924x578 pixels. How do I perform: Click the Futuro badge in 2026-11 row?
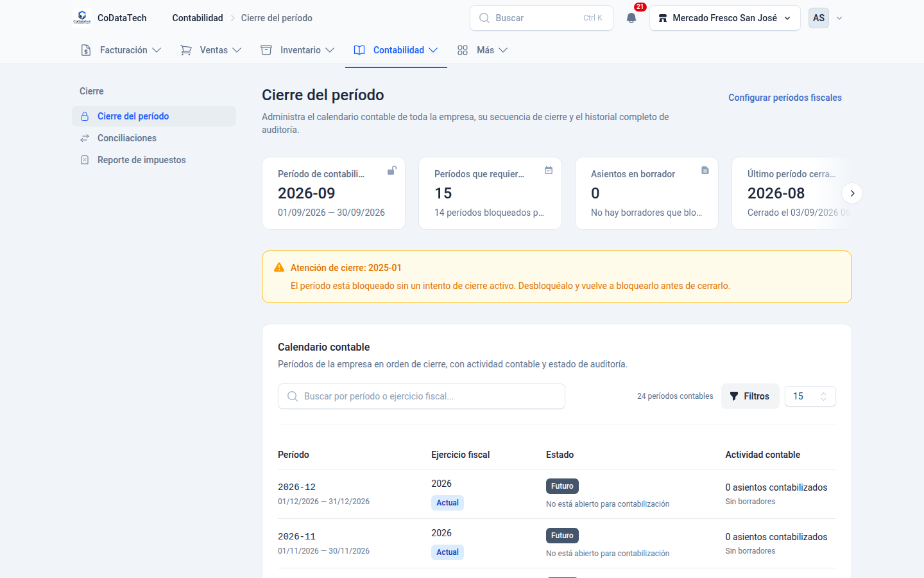(x=562, y=536)
